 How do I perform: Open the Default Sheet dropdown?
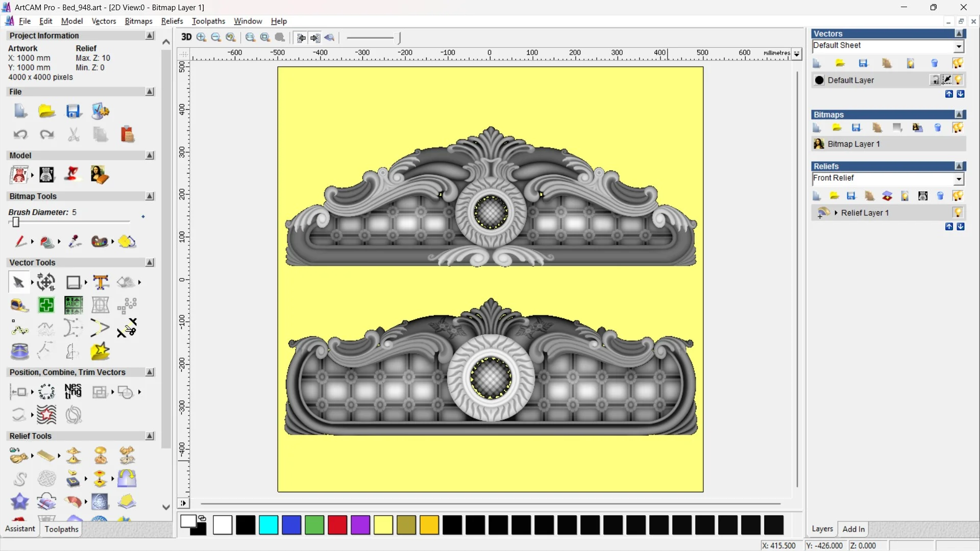coord(959,46)
